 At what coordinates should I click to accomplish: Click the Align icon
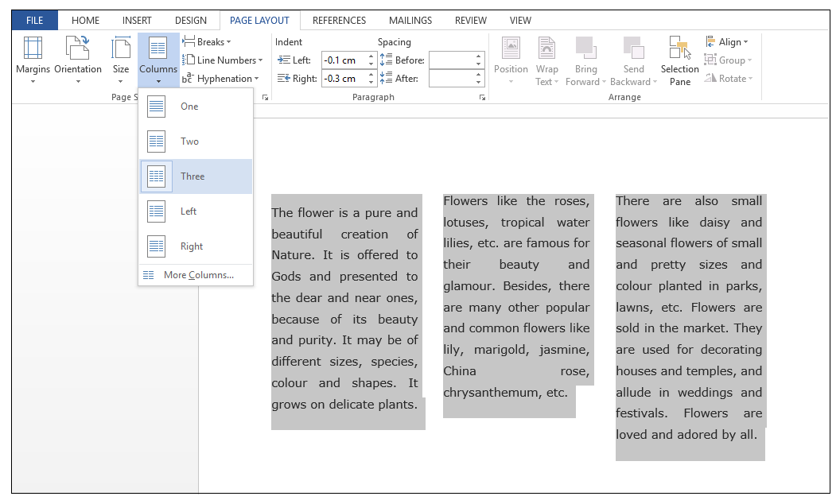tap(711, 41)
